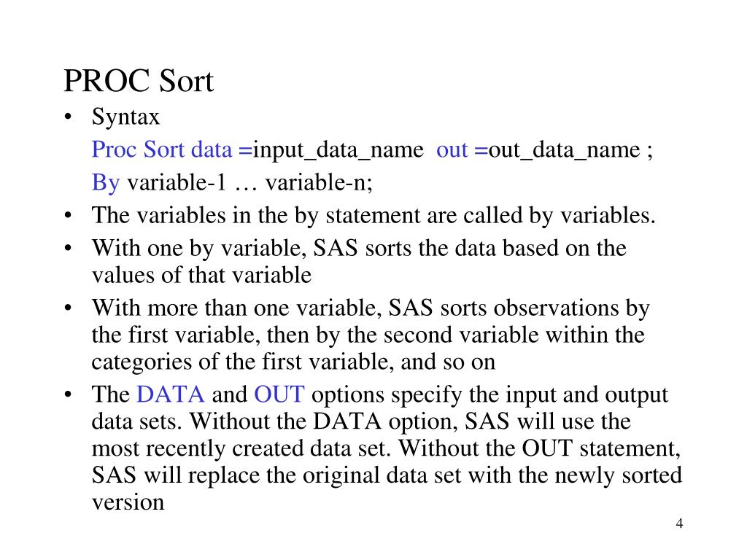This screenshot has width=747, height=560.
Task: Click variable-1 in the By statement
Action: coord(177,182)
